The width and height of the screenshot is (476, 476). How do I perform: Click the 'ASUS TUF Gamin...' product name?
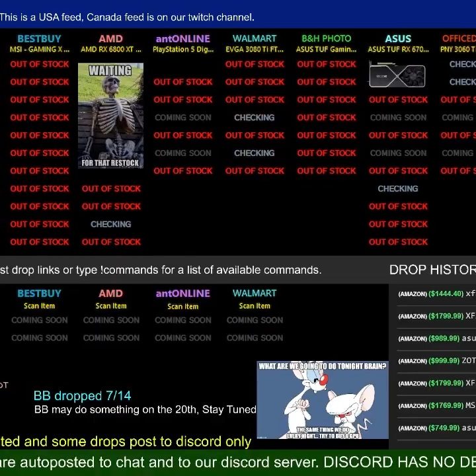[327, 49]
